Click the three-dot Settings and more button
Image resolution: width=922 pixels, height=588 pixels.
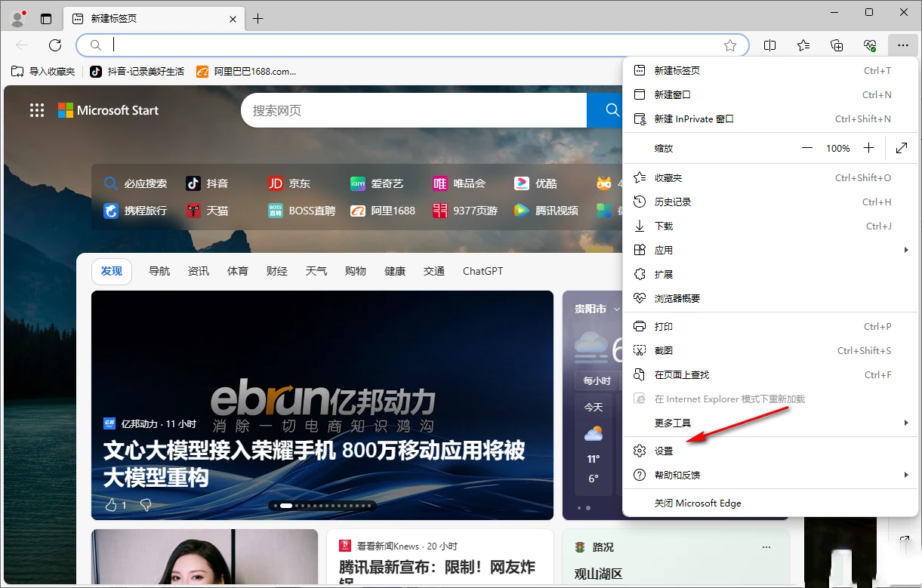click(903, 45)
